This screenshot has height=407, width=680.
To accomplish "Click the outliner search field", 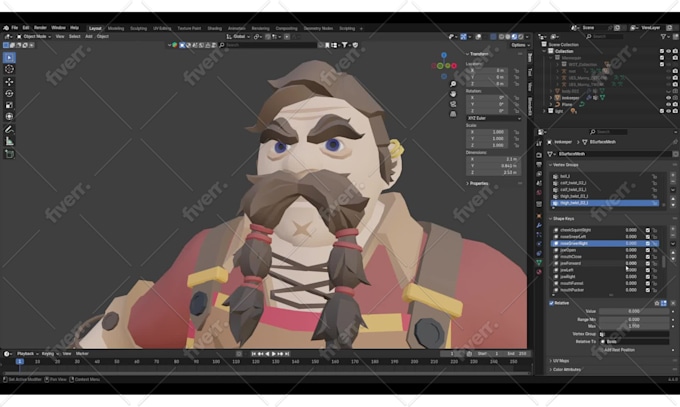I will tap(607, 36).
